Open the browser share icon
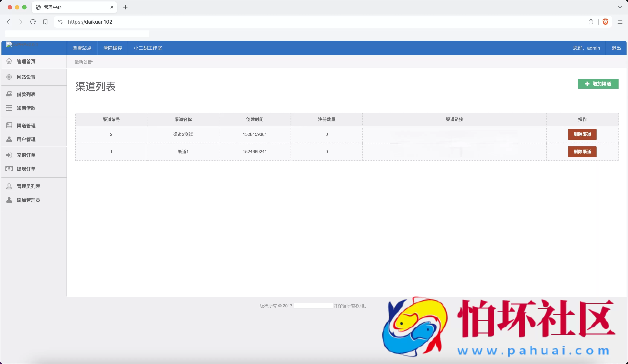The height and width of the screenshot is (364, 628). [591, 22]
